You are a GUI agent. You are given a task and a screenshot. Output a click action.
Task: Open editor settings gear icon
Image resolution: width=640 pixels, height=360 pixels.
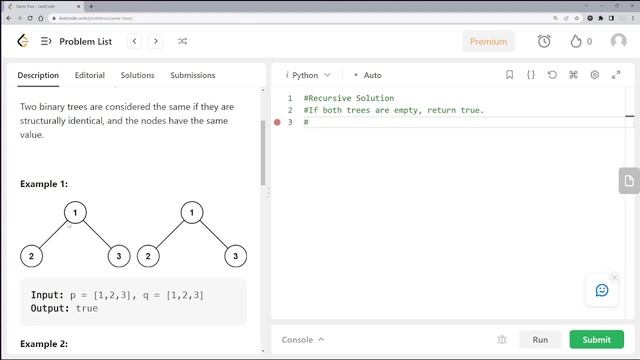tap(595, 75)
